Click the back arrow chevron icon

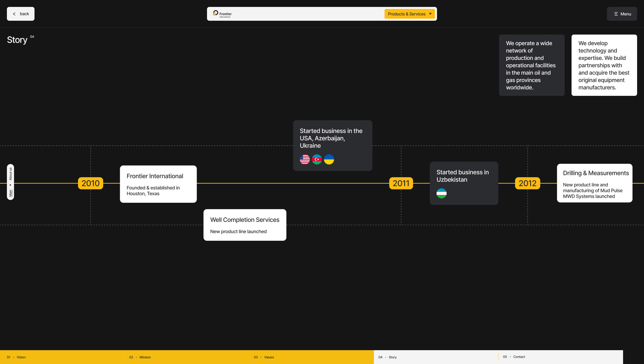(x=14, y=14)
